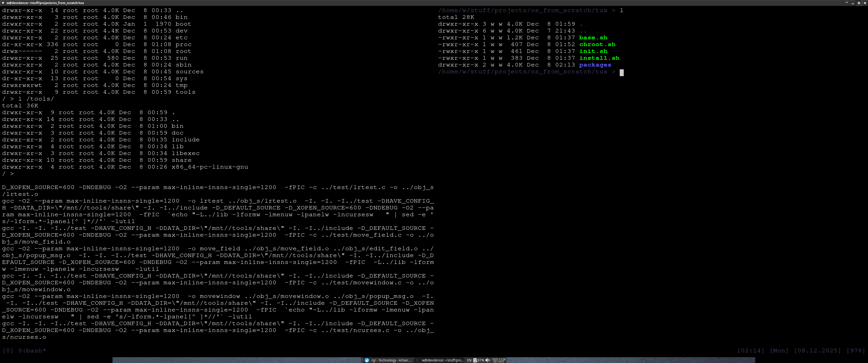
Task: Click the EN keyboard layout indicator
Action: pos(469,360)
